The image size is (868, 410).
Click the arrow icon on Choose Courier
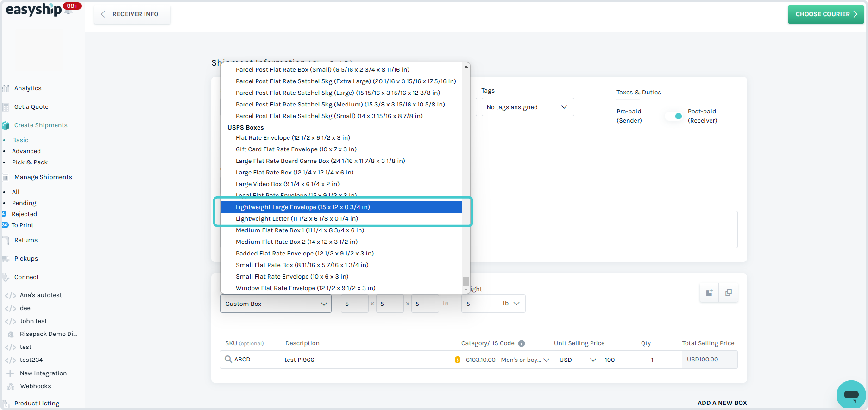coord(855,14)
